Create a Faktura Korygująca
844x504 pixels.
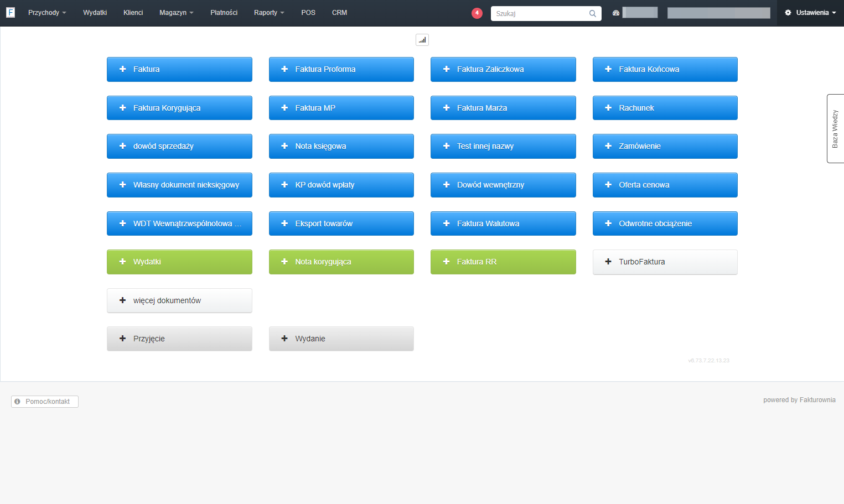[179, 108]
